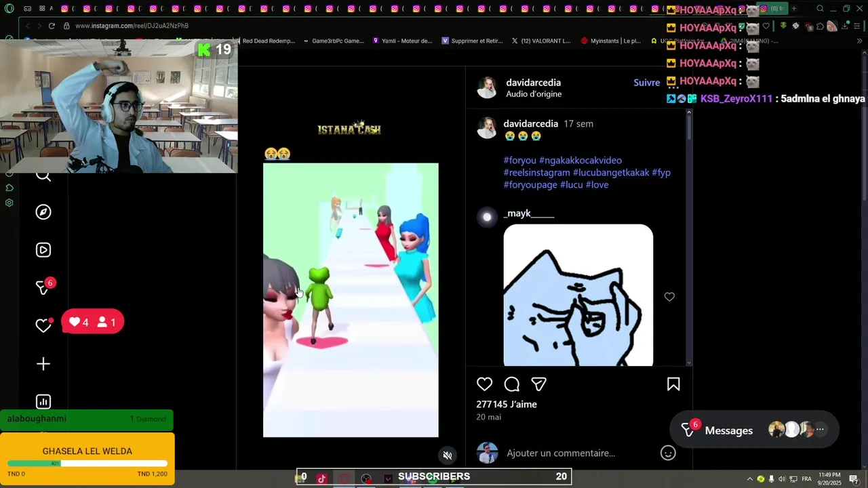Click the 277 145 J'aime likes count
This screenshot has height=488, width=868.
point(507,405)
